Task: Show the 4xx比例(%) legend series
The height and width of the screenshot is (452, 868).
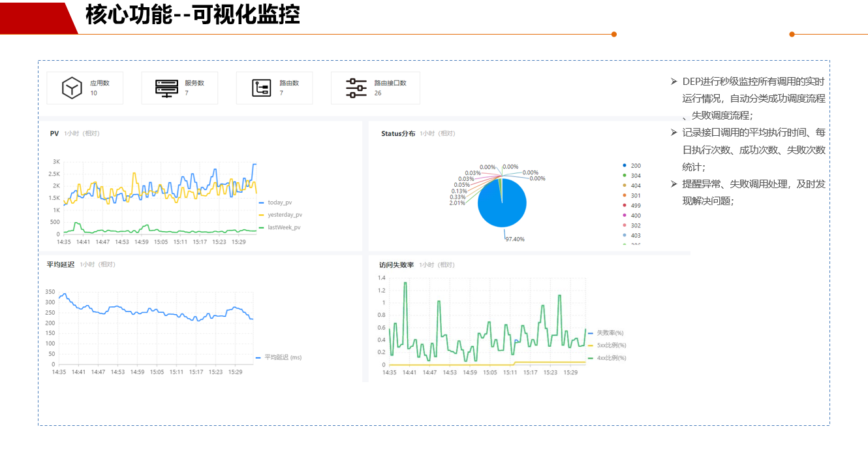Action: click(610, 358)
